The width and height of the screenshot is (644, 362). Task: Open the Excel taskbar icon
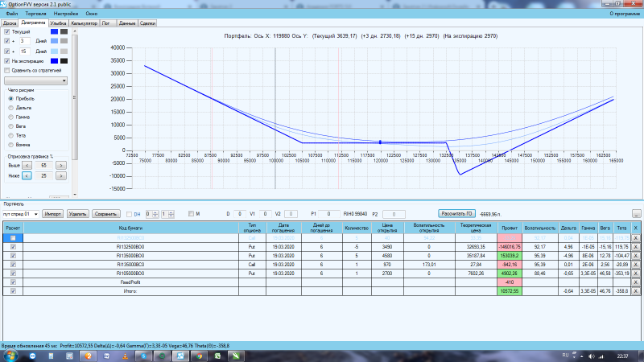[217, 356]
